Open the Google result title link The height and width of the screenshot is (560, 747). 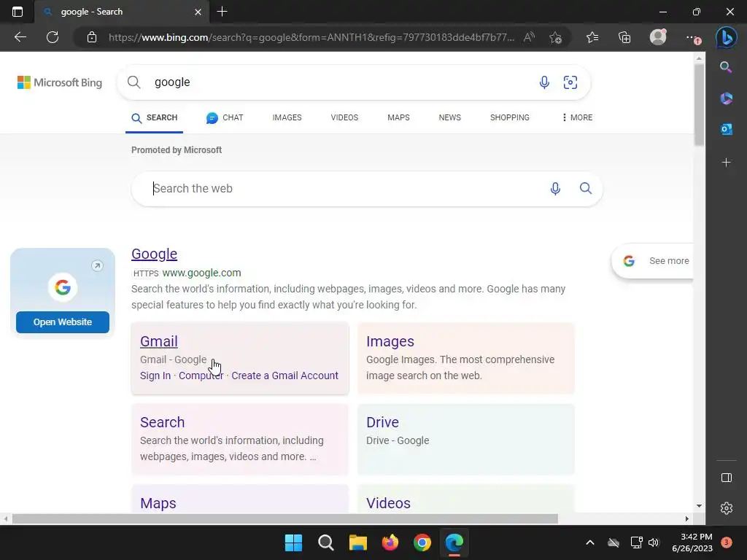(x=155, y=254)
